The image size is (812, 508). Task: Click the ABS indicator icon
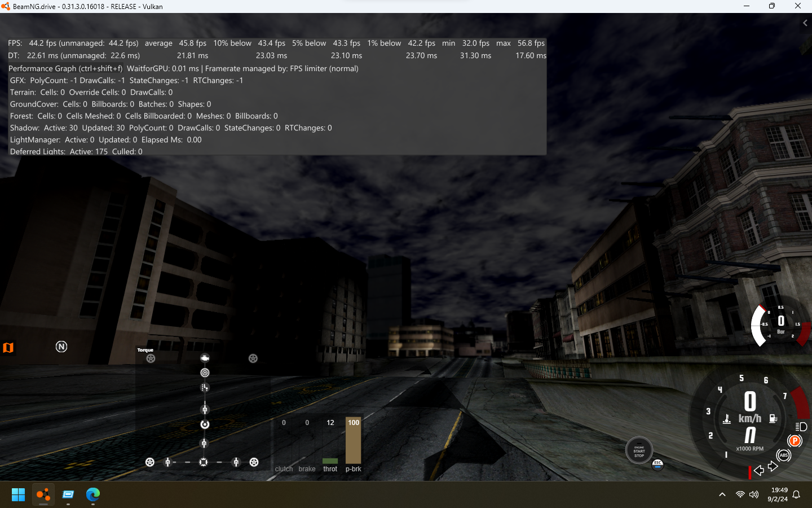pyautogui.click(x=784, y=455)
